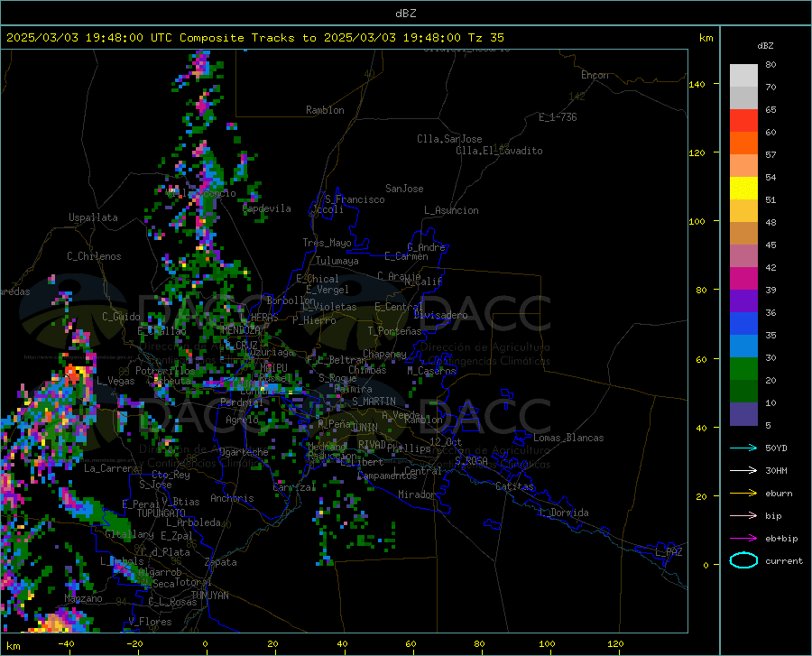Viewport: 812px width, 656px height.
Task: Click the C_Chilenos label
Action: coord(94,255)
